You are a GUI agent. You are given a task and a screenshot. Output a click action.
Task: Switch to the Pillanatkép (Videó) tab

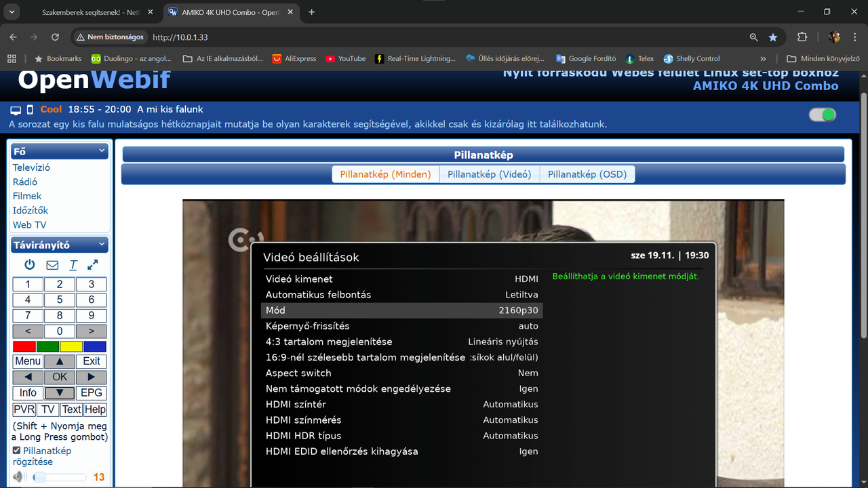(489, 174)
